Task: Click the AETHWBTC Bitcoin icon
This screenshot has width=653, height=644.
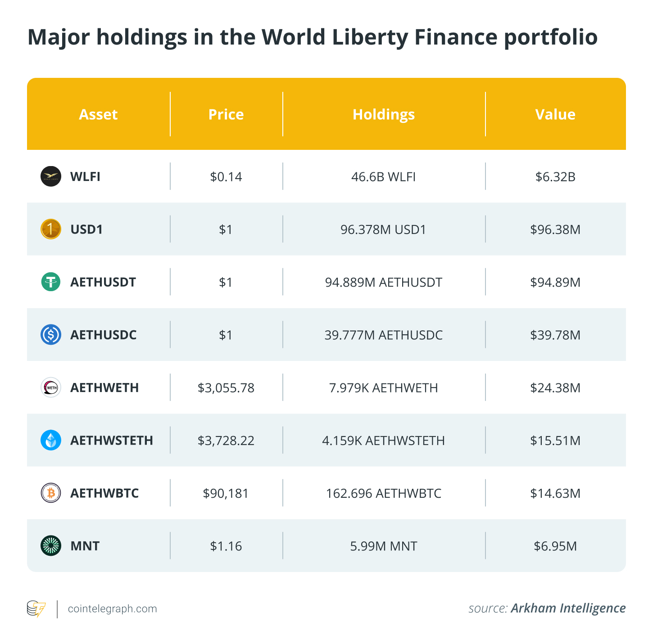Action: (x=51, y=493)
